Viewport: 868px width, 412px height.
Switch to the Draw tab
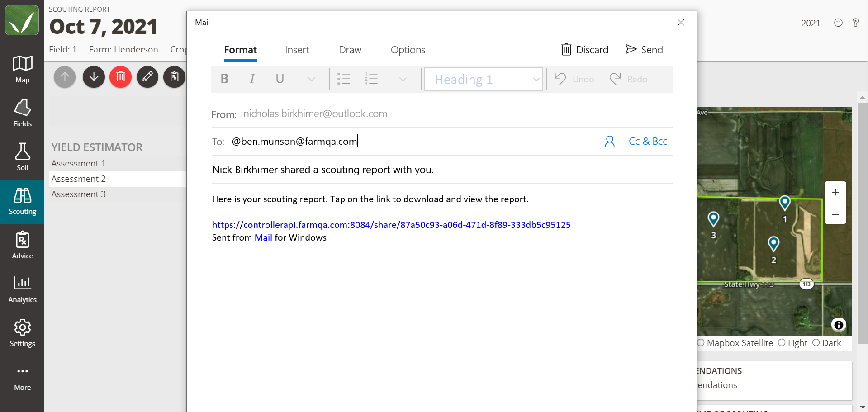point(350,50)
